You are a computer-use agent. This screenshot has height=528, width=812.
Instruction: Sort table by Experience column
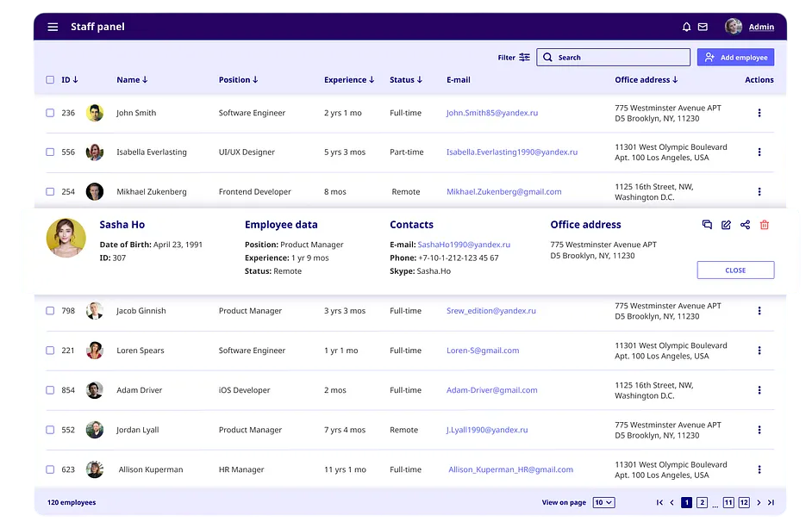348,80
